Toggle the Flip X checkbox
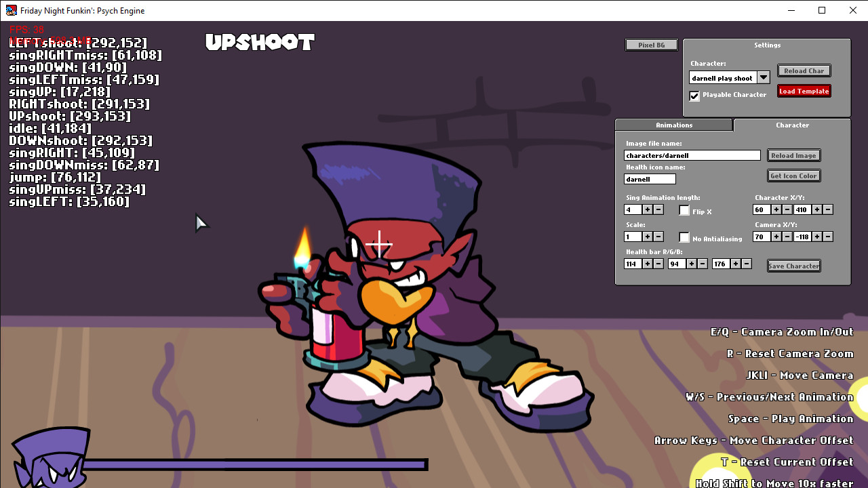 point(684,210)
